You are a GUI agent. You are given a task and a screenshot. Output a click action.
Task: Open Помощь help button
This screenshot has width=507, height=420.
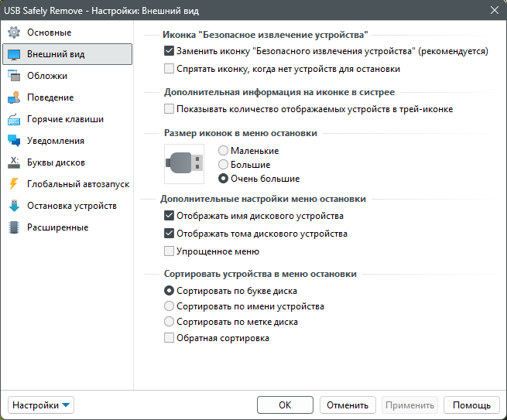471,405
